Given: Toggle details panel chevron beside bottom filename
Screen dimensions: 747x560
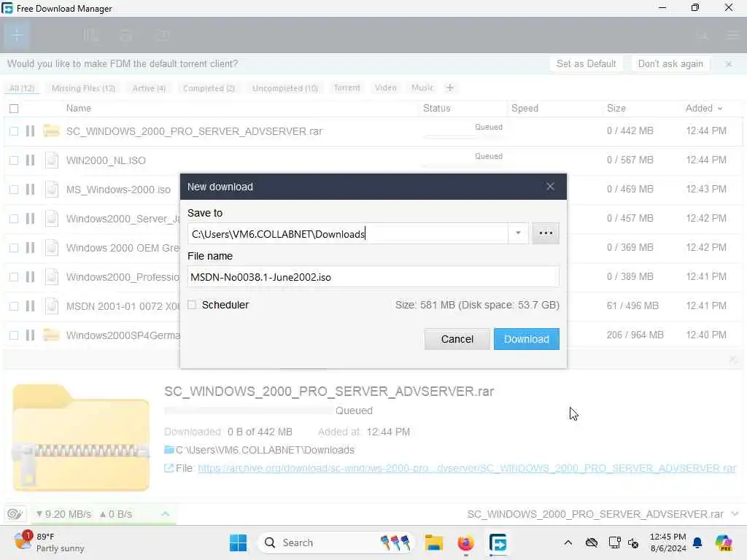Looking at the screenshot, I should pyautogui.click(x=735, y=514).
